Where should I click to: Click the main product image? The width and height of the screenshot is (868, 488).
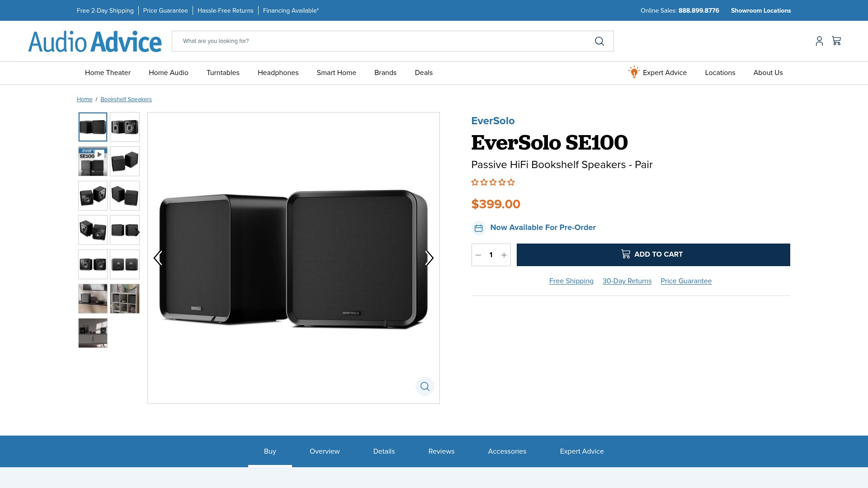click(x=293, y=258)
